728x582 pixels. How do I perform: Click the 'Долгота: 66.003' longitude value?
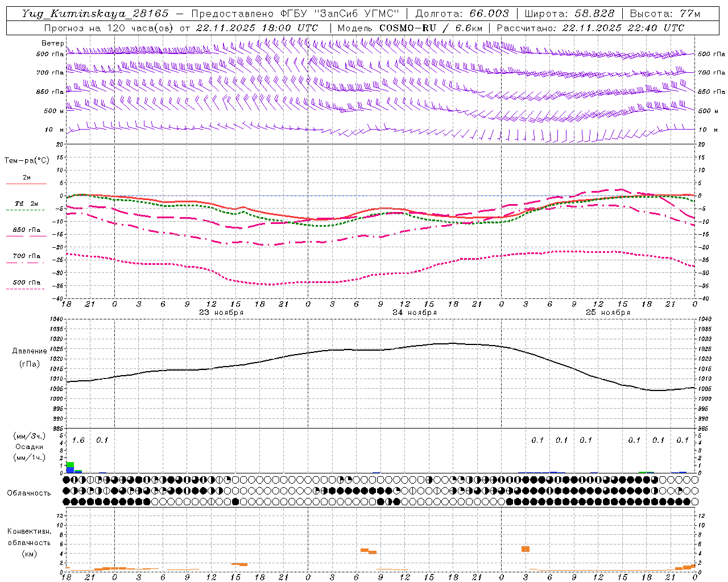tap(462, 14)
